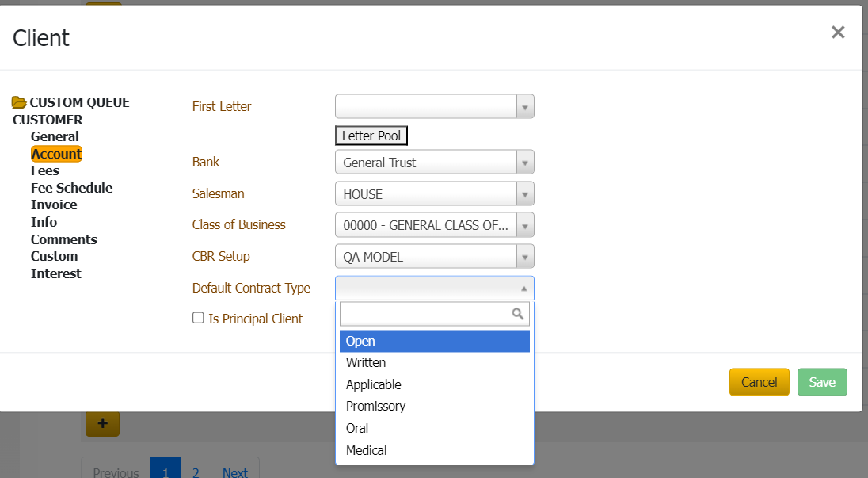Click the green Save button
This screenshot has height=478, width=868.
tap(821, 382)
